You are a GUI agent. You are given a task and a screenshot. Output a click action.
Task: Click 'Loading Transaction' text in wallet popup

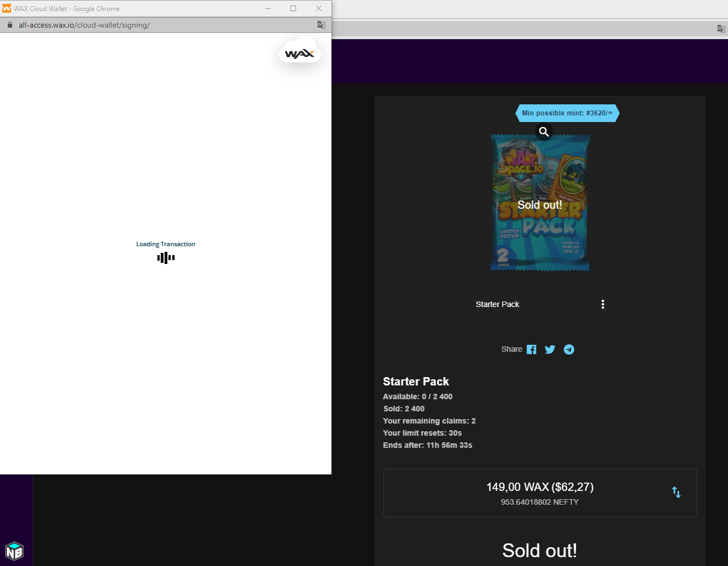pos(166,244)
